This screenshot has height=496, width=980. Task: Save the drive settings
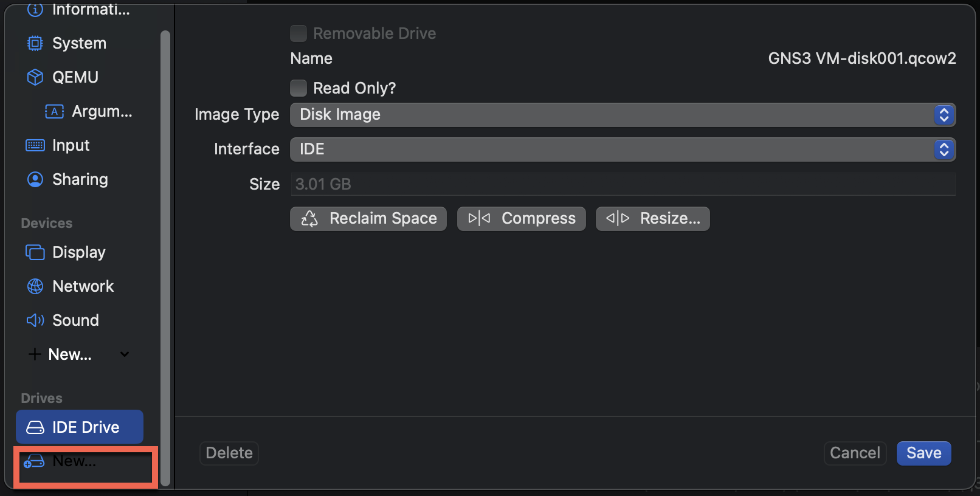[x=923, y=453]
